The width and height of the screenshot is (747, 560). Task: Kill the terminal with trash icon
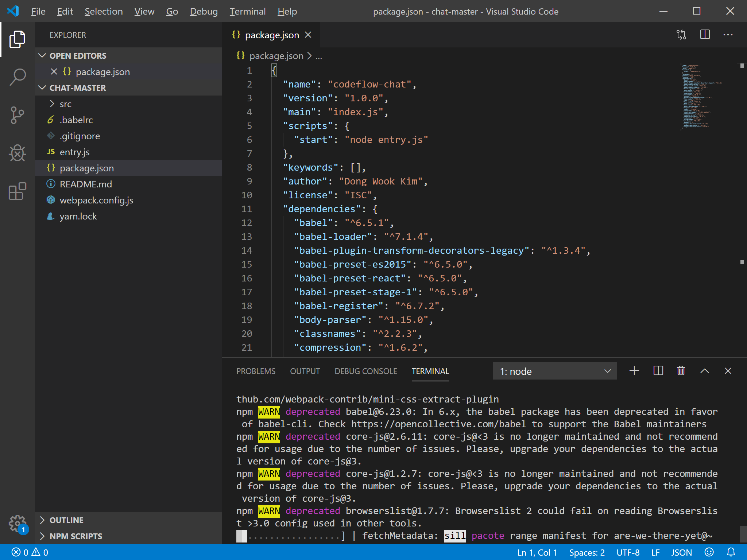(681, 371)
